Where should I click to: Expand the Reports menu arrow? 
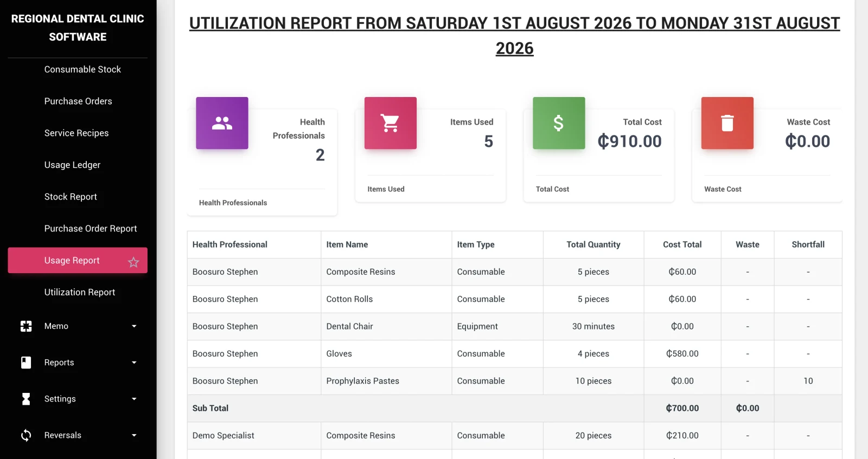click(134, 363)
